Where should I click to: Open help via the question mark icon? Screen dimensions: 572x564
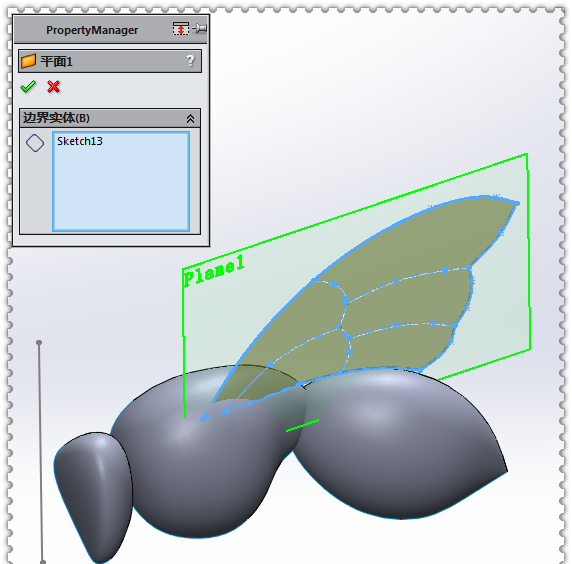pyautogui.click(x=190, y=60)
